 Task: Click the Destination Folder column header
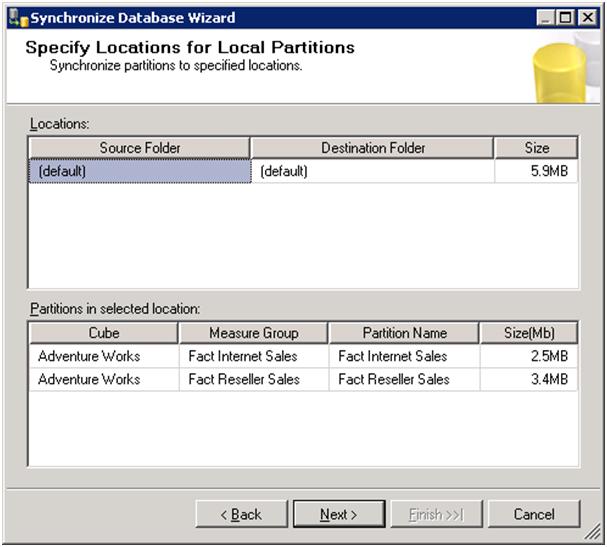tap(372, 148)
